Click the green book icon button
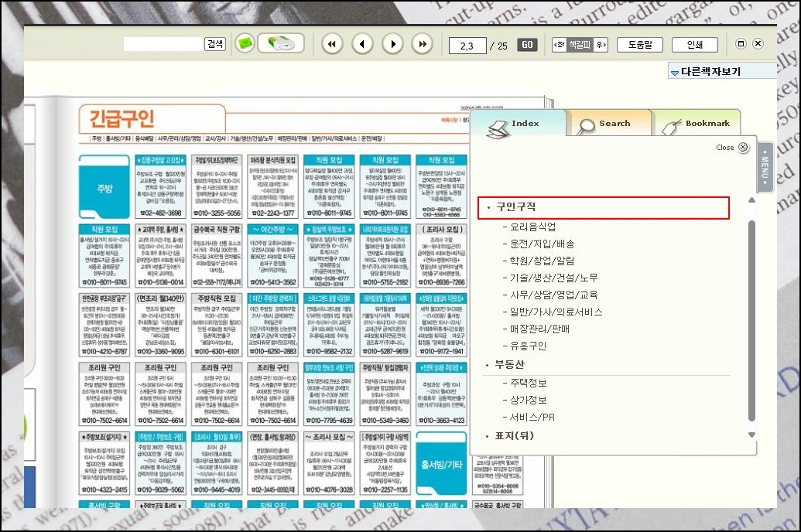 (280, 43)
